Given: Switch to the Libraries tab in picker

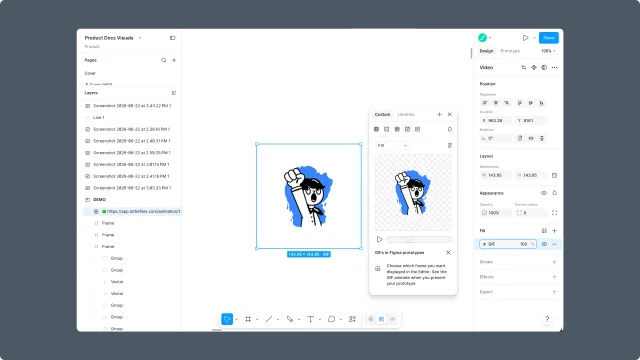Looking at the screenshot, I should click(x=406, y=114).
